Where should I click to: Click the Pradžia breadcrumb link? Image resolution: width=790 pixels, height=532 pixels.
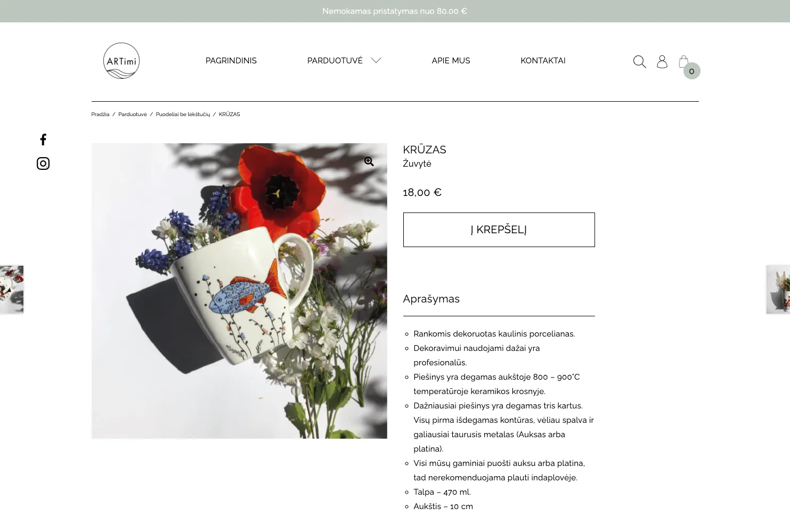coord(100,114)
